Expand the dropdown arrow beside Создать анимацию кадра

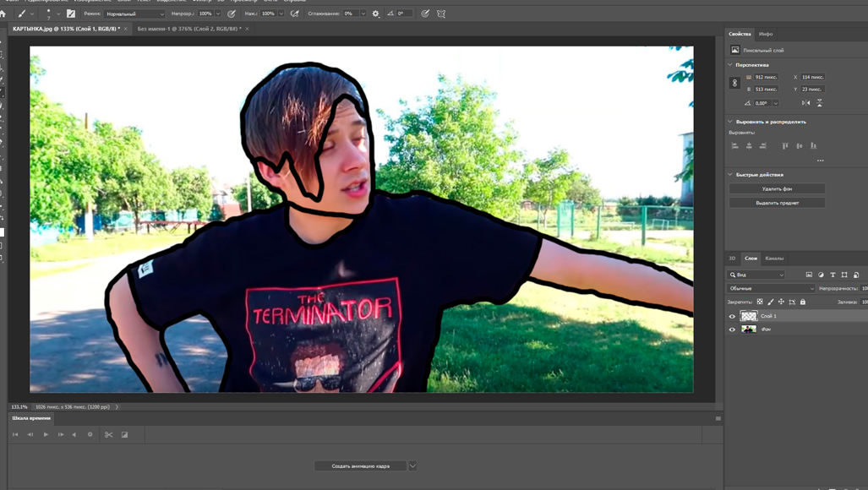[x=412, y=466]
